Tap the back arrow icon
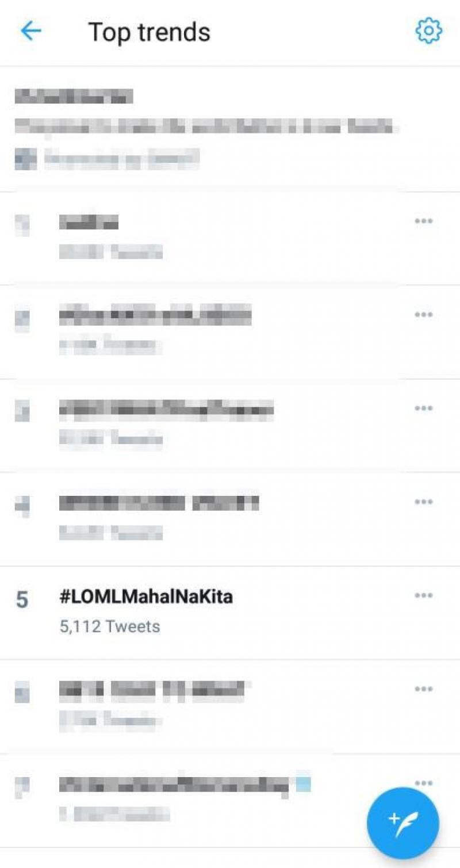 [x=30, y=31]
